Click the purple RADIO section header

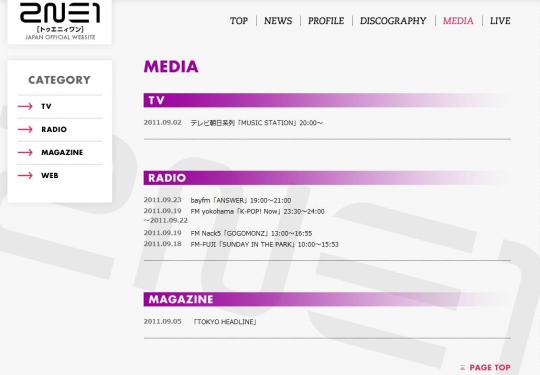pyautogui.click(x=327, y=178)
